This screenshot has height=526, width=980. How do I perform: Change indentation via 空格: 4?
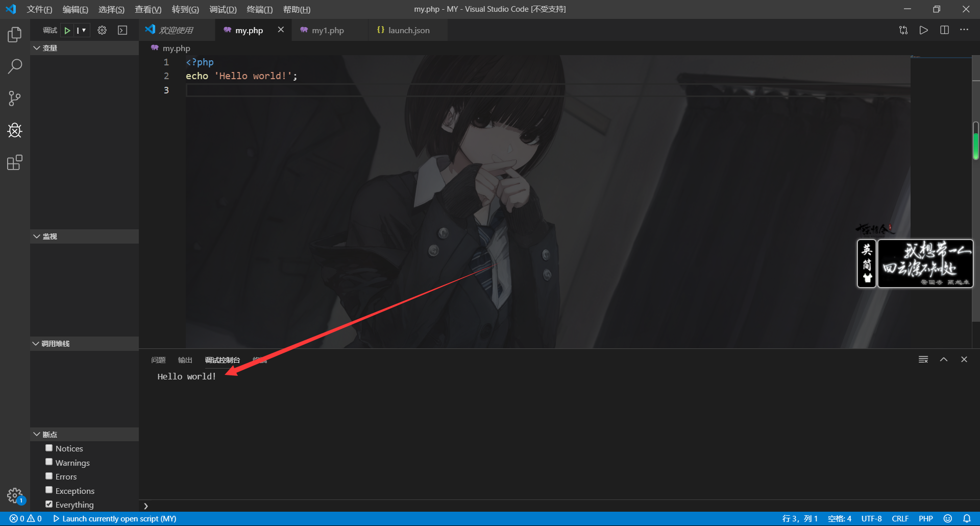coord(840,518)
